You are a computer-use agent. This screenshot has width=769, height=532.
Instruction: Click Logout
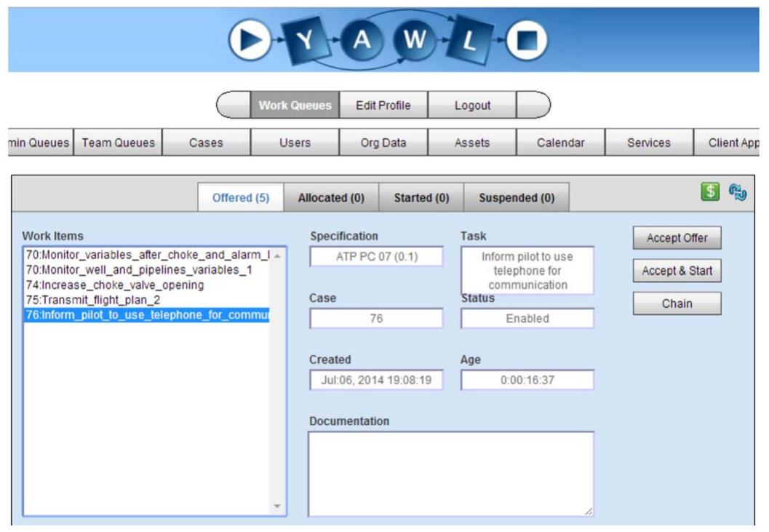(x=471, y=105)
